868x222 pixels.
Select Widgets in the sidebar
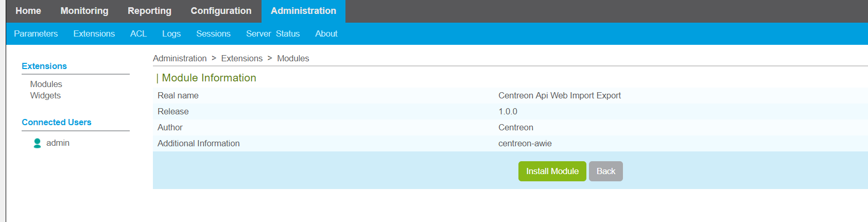(45, 95)
